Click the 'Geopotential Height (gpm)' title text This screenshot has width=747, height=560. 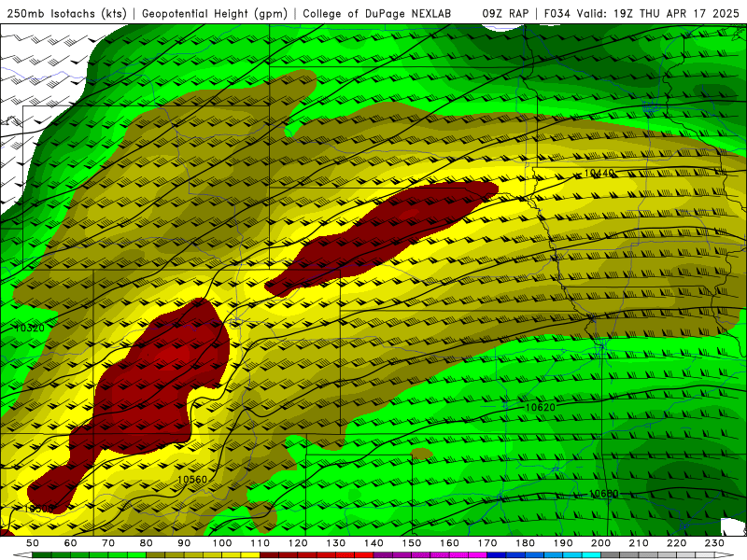click(215, 14)
